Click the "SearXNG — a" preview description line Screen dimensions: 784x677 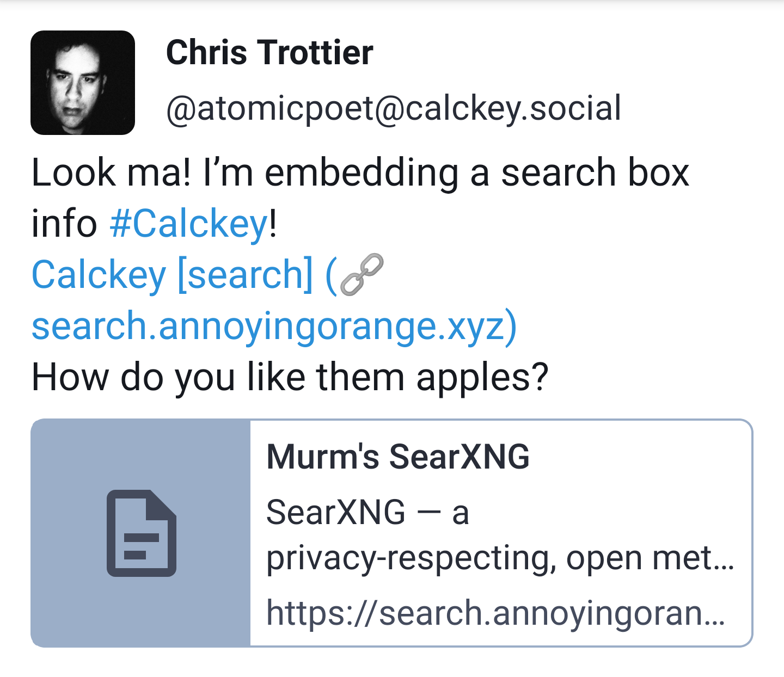[x=367, y=513]
